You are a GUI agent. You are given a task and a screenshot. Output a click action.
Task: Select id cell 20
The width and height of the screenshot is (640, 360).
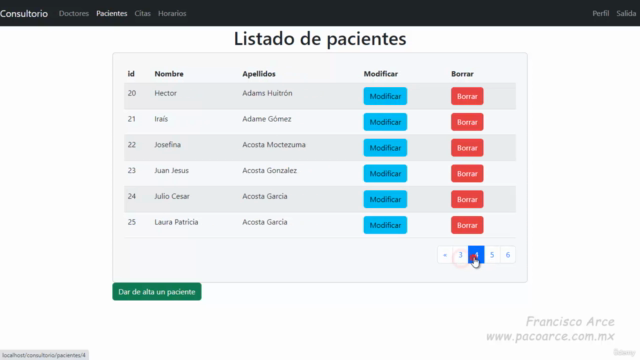click(x=131, y=93)
